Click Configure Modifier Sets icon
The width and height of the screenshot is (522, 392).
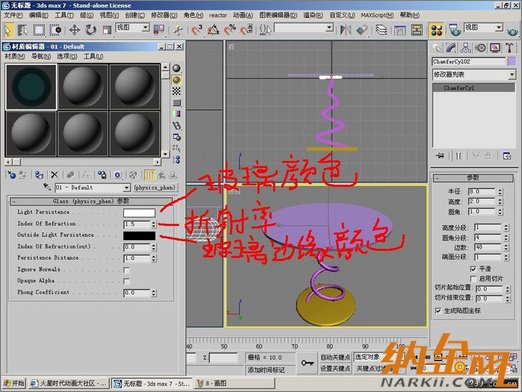[x=507, y=156]
